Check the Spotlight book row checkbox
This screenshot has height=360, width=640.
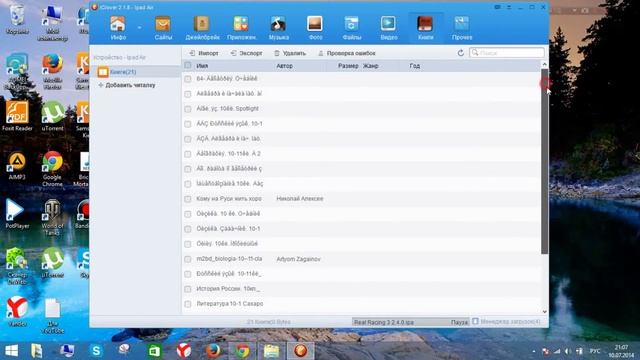(188, 109)
